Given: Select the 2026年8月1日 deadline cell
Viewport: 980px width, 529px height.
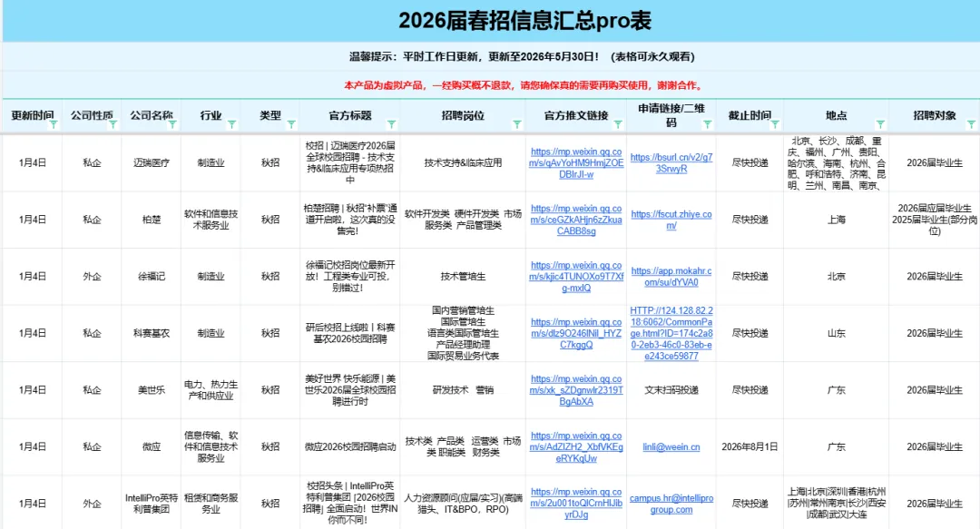Looking at the screenshot, I should coord(750,447).
